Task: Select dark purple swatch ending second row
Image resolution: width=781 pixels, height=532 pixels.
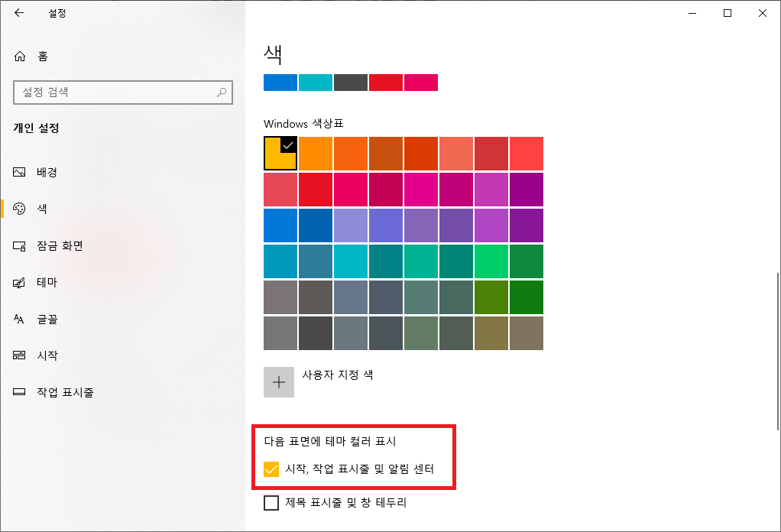Action: click(527, 190)
